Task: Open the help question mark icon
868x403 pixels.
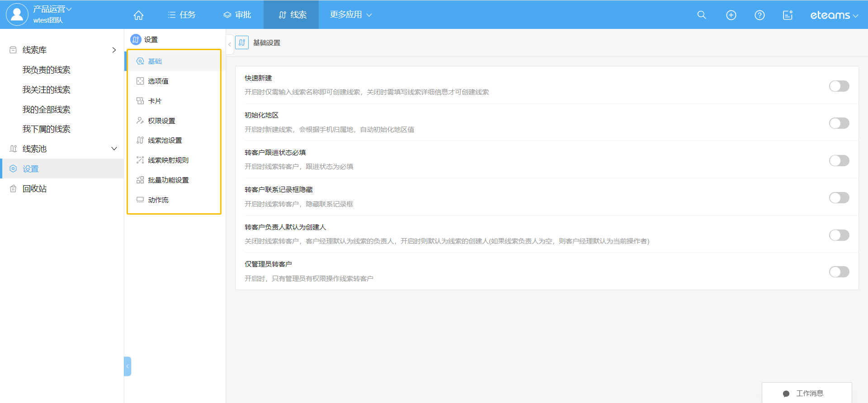Action: point(759,15)
